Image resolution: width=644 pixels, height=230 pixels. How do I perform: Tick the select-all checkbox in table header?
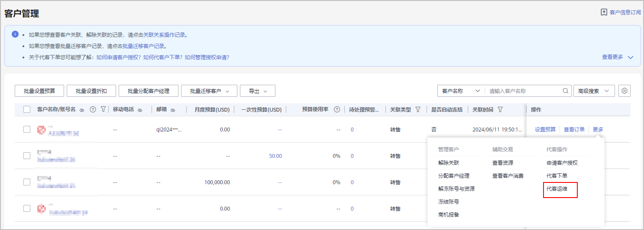click(27, 110)
